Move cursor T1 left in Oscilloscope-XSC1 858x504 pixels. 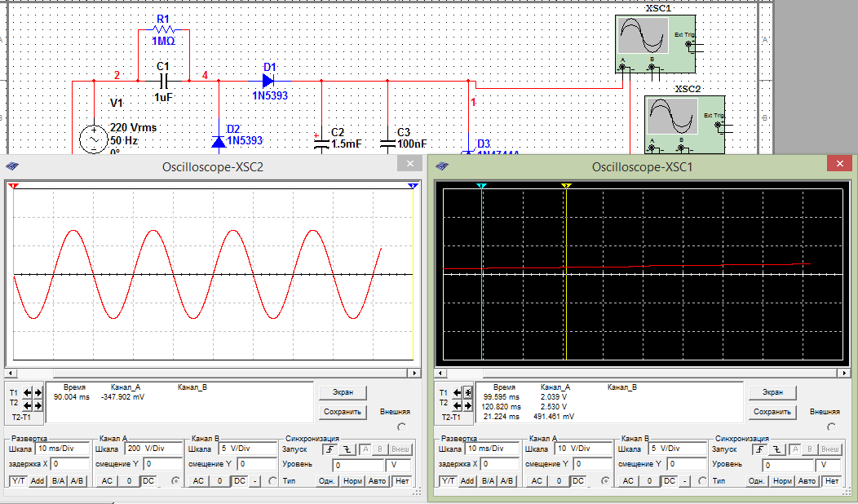458,392
